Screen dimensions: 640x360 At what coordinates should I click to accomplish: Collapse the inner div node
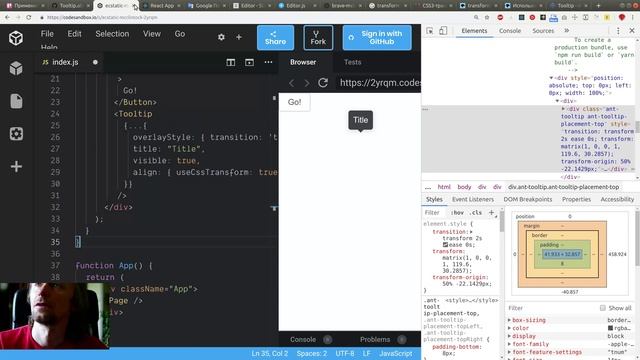click(558, 100)
